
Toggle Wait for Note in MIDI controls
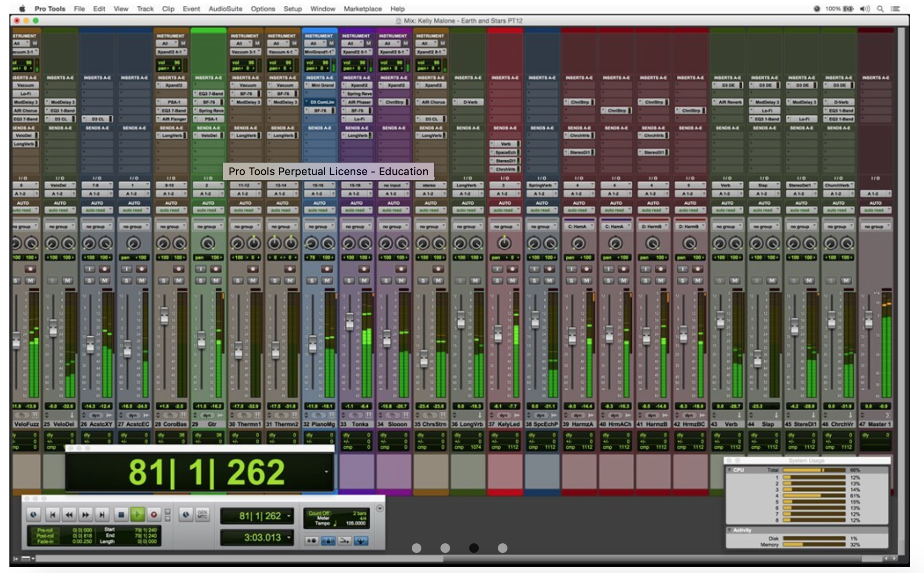[312, 540]
